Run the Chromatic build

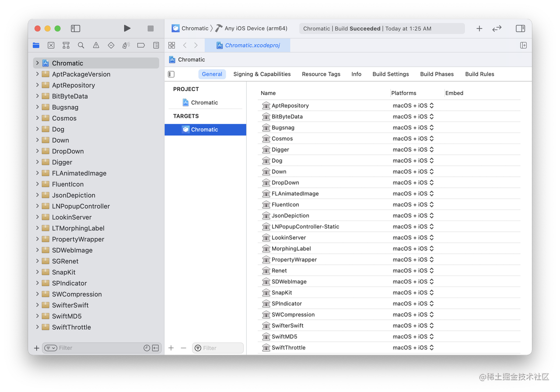coord(127,28)
